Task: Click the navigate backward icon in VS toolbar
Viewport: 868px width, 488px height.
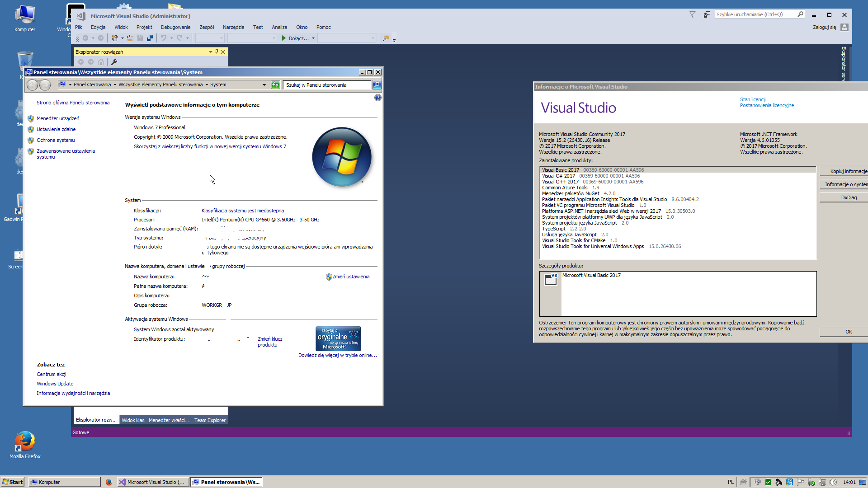Action: point(85,38)
